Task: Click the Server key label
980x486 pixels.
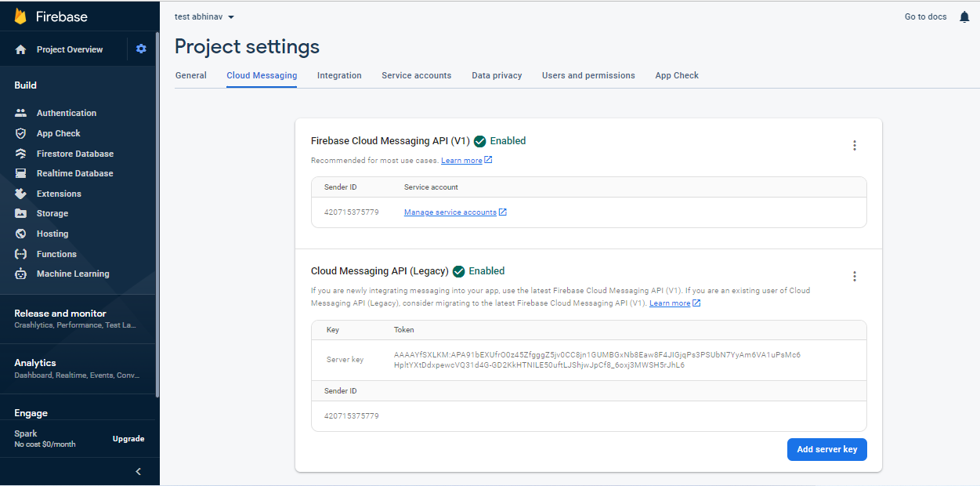Action: [345, 360]
